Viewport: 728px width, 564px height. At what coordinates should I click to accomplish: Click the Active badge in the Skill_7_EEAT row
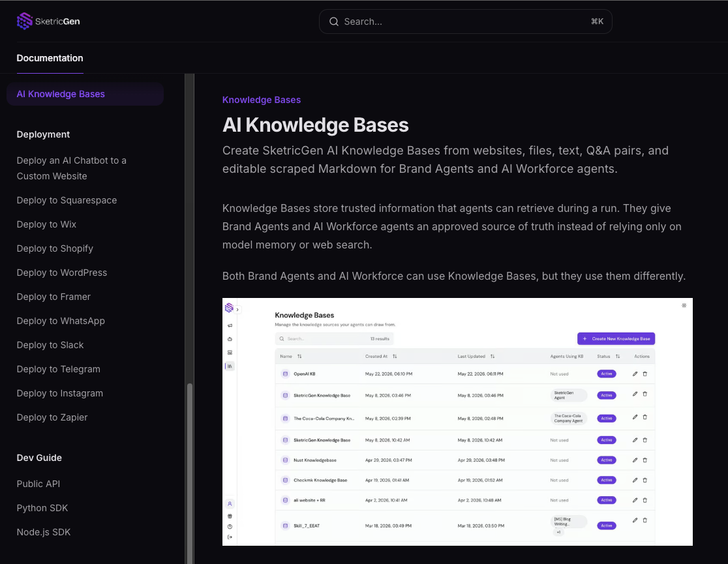tap(607, 526)
